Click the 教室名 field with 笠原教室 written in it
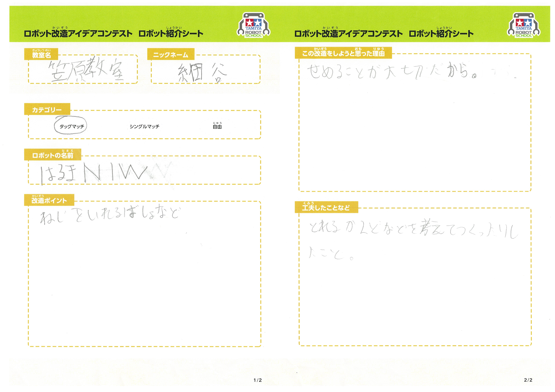Screen dimensions: 555x392 83,69
